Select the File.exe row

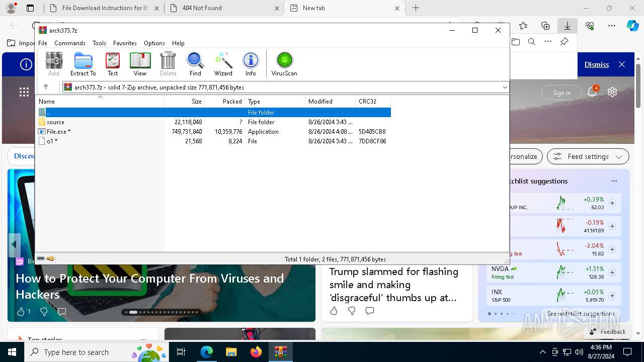(x=214, y=132)
